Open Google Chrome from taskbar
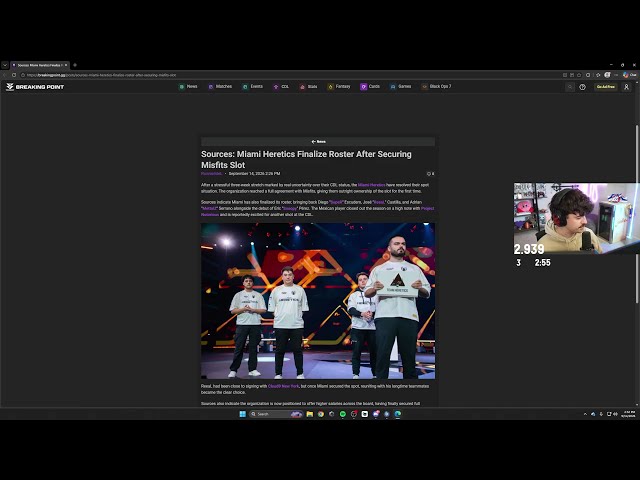640x480 pixels. (321, 414)
